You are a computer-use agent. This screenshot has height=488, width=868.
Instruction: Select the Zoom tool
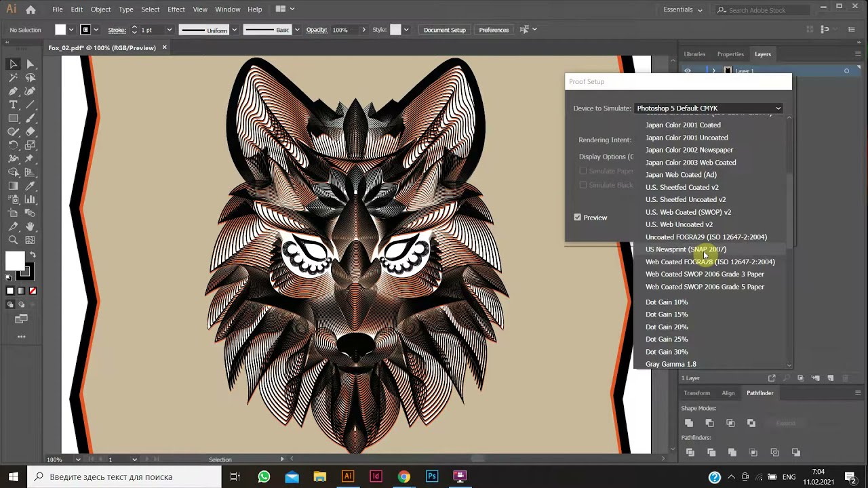(x=13, y=240)
